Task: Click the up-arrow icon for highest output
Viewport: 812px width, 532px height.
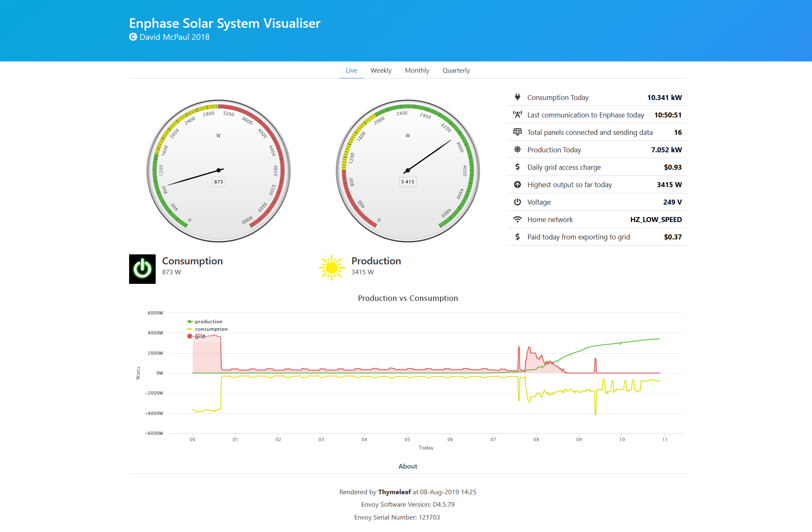Action: pos(517,185)
